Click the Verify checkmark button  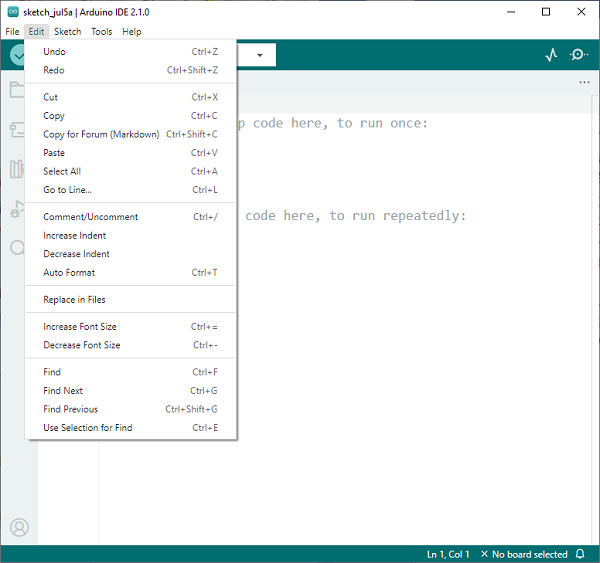18,55
